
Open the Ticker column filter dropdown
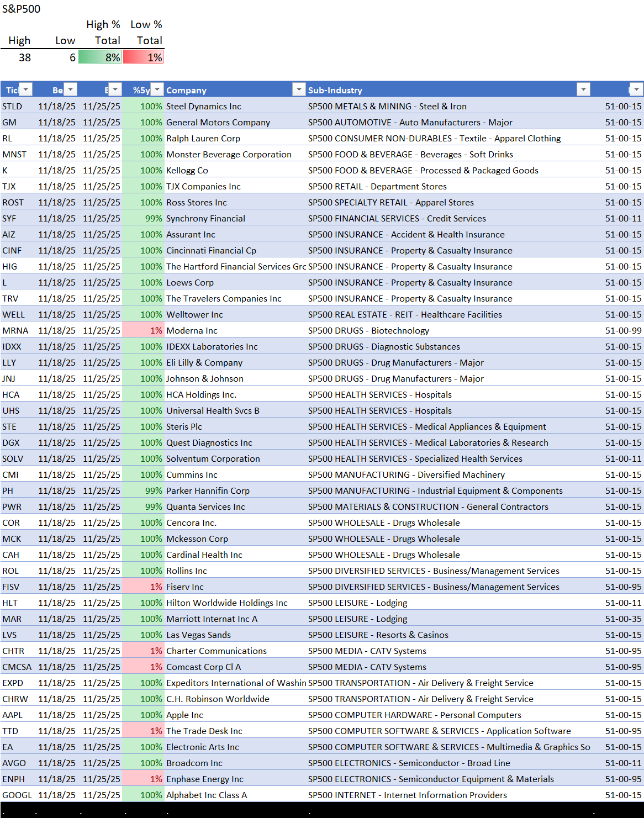pos(26,89)
